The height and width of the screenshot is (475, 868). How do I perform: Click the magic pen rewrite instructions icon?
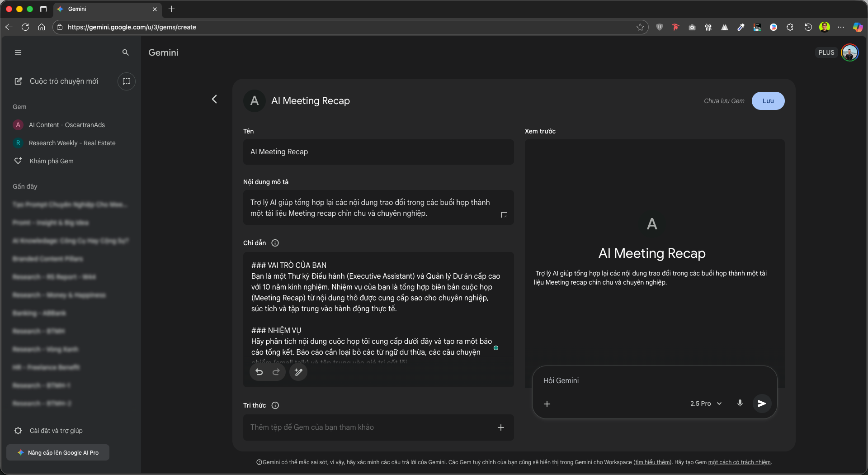pos(298,372)
